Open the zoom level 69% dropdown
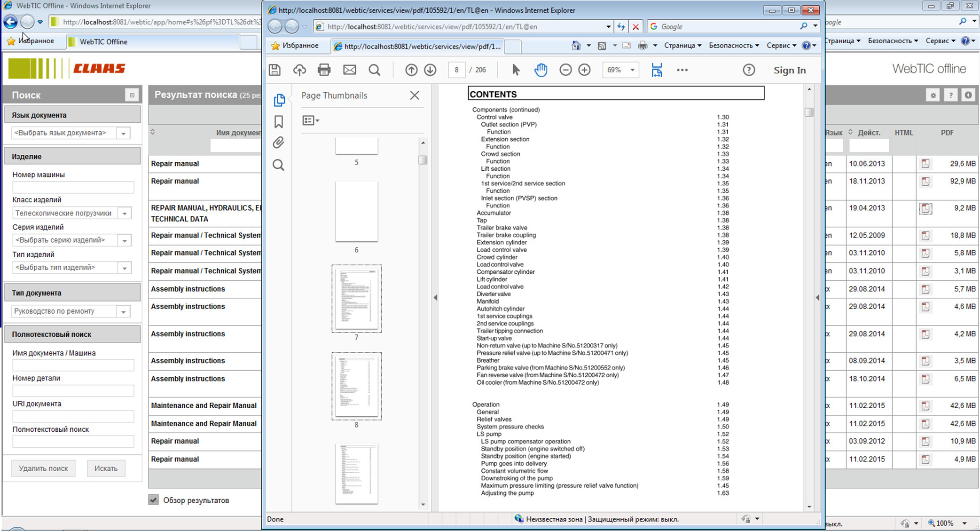This screenshot has height=531, width=980. (x=632, y=70)
